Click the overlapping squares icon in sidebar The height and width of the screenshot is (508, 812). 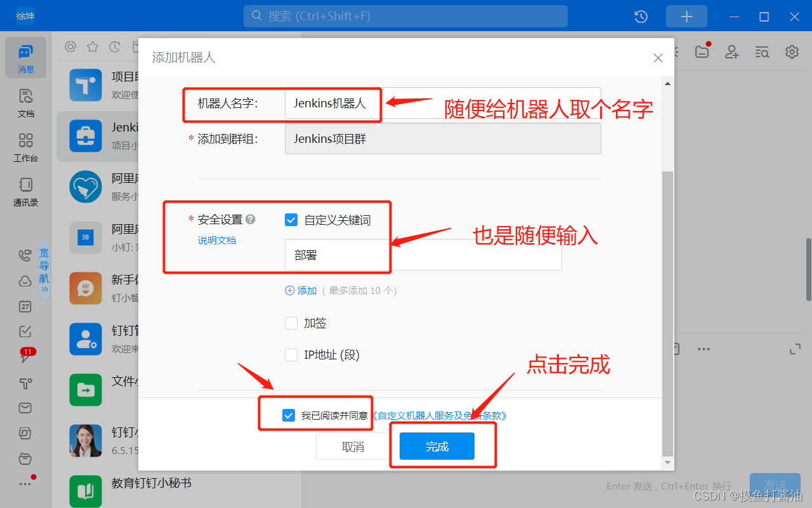tap(25, 433)
